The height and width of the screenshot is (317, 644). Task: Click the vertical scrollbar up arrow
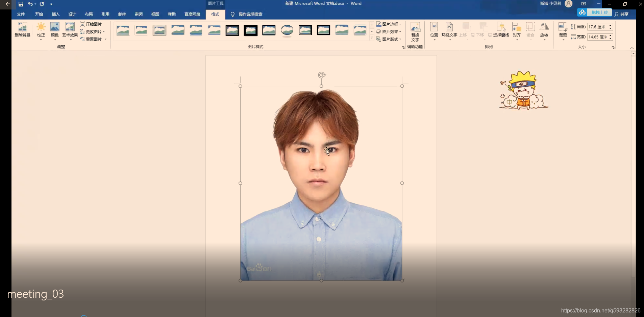633,53
